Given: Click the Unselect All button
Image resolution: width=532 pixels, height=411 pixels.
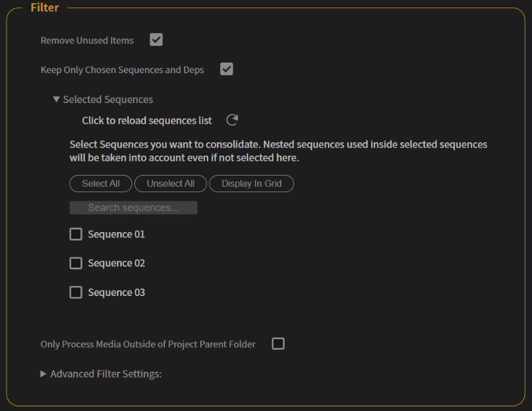Looking at the screenshot, I should pos(170,184).
